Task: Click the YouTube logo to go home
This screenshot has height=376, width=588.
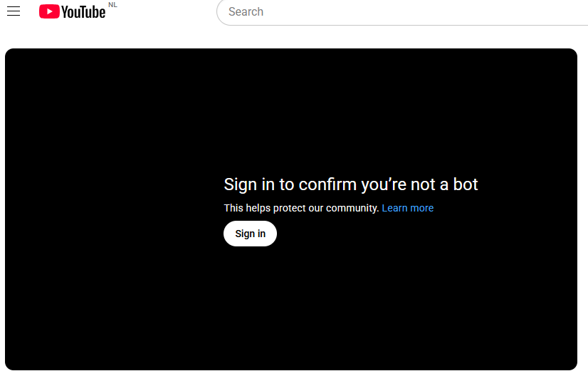Action: tap(73, 11)
